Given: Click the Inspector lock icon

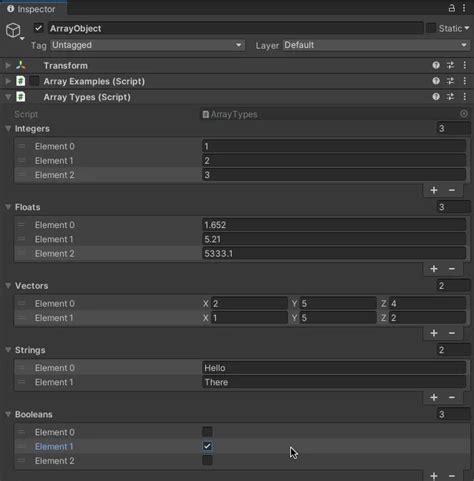Looking at the screenshot, I should coord(452,8).
